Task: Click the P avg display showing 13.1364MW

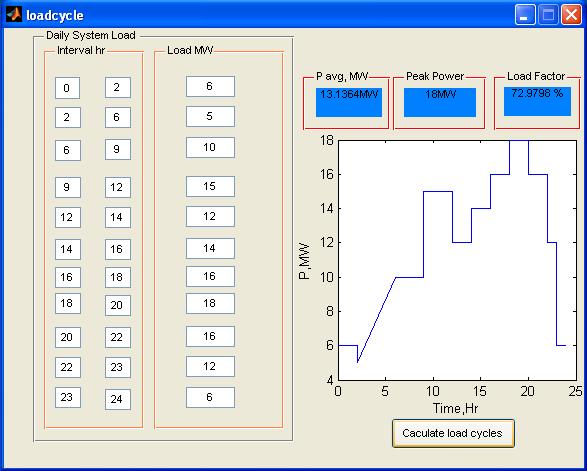Action: coord(349,102)
